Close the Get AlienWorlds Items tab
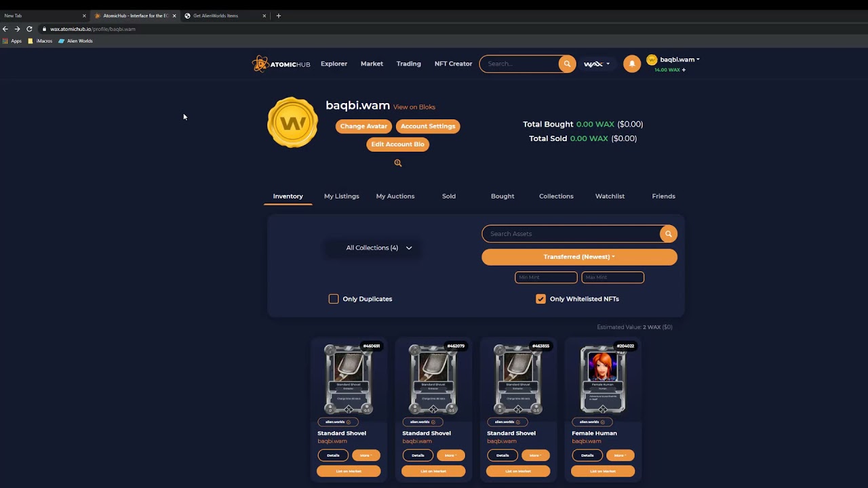Image resolution: width=868 pixels, height=488 pixels. tap(264, 16)
